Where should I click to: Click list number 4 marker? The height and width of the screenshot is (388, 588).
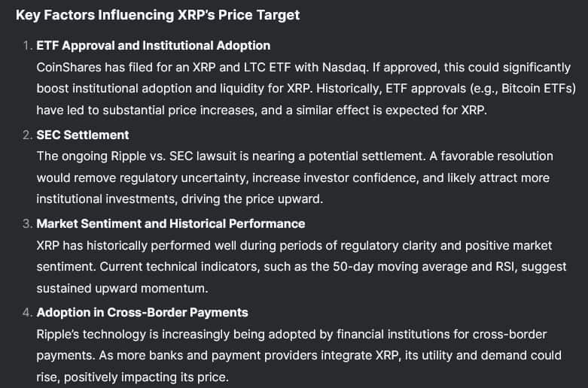click(x=27, y=312)
